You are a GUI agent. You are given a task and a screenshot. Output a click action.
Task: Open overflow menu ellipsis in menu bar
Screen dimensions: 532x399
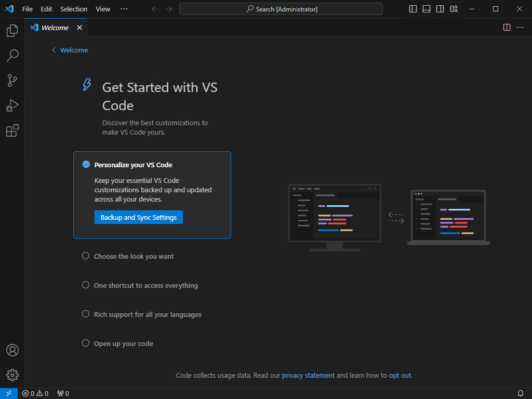coord(124,9)
